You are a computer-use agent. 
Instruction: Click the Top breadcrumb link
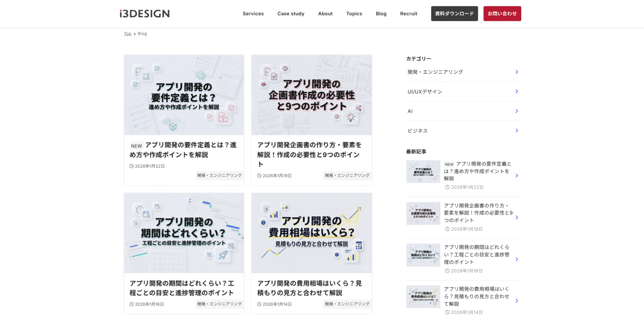[x=128, y=34]
